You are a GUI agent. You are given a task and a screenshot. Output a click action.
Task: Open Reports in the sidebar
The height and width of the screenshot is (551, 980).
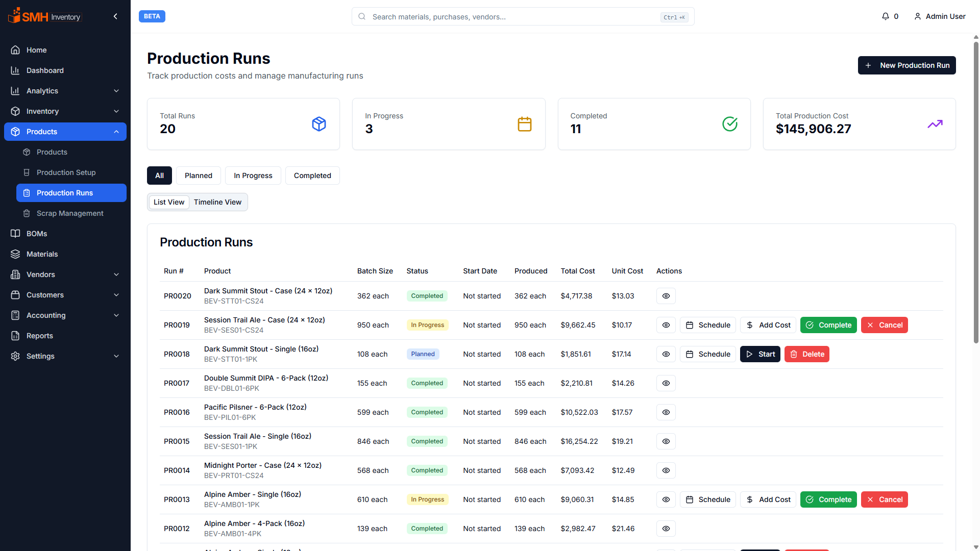[x=40, y=336]
